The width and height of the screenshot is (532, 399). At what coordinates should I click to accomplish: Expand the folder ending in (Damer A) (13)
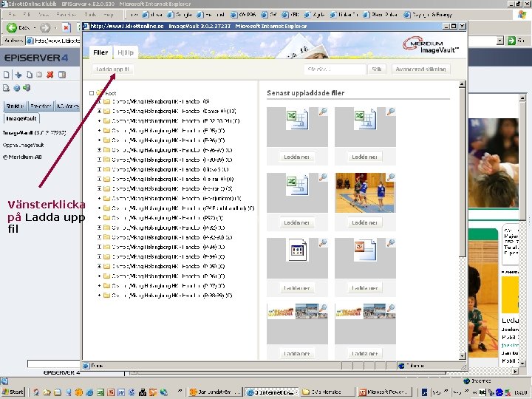point(100,111)
